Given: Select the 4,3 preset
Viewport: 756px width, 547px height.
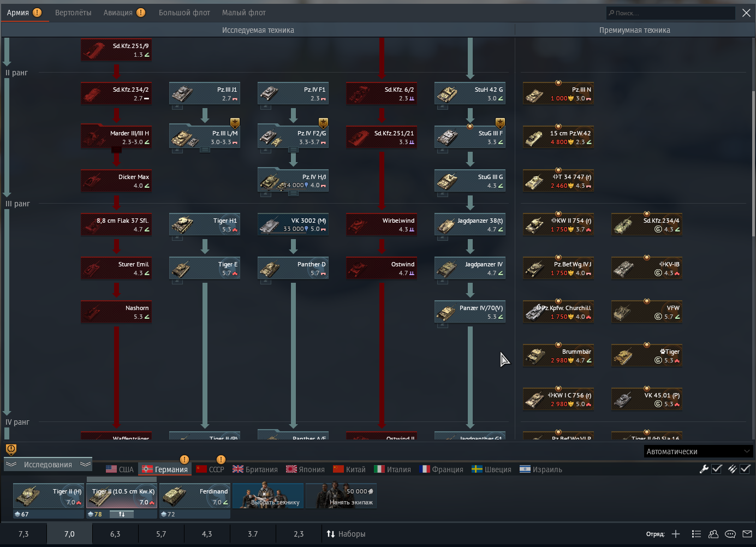Looking at the screenshot, I should (x=207, y=534).
